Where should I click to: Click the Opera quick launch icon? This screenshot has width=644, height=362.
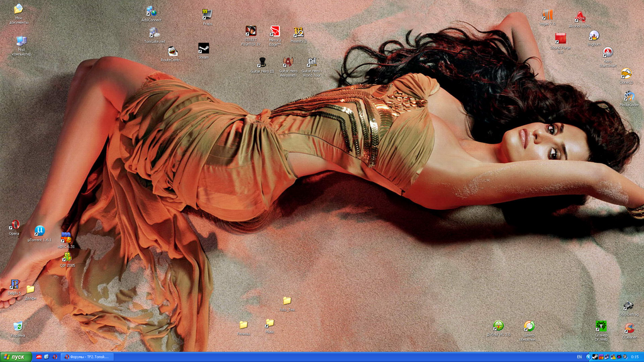pos(55,357)
